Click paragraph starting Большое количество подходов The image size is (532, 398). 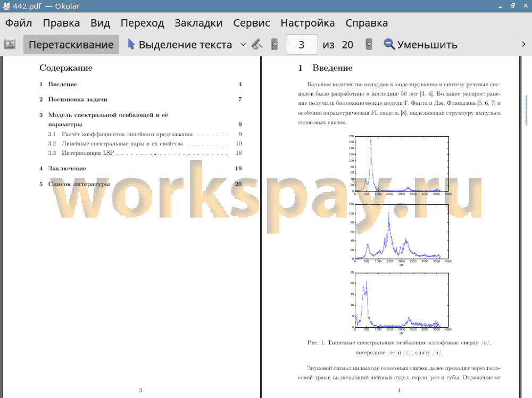tap(400, 103)
